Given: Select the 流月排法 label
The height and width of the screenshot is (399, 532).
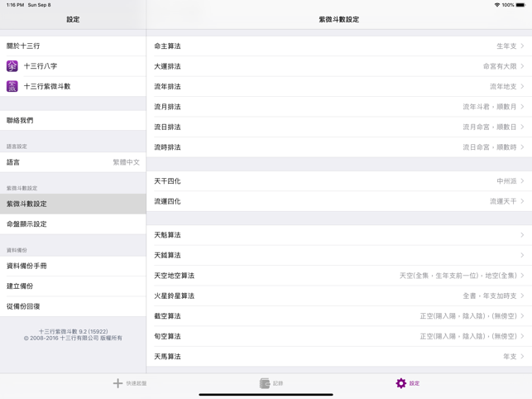Looking at the screenshot, I should tap(167, 107).
